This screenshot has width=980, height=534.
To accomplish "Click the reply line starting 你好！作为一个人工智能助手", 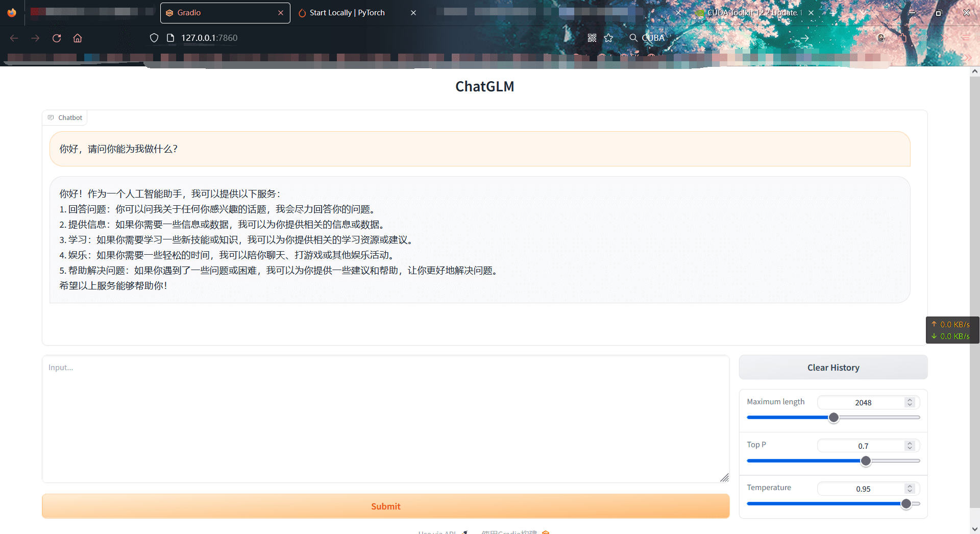I will coord(170,194).
